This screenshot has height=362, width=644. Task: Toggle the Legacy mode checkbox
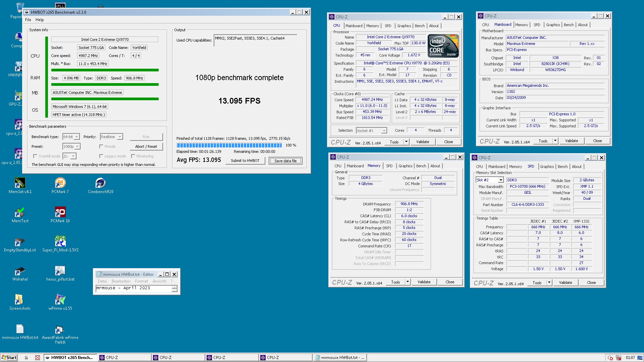(101, 156)
